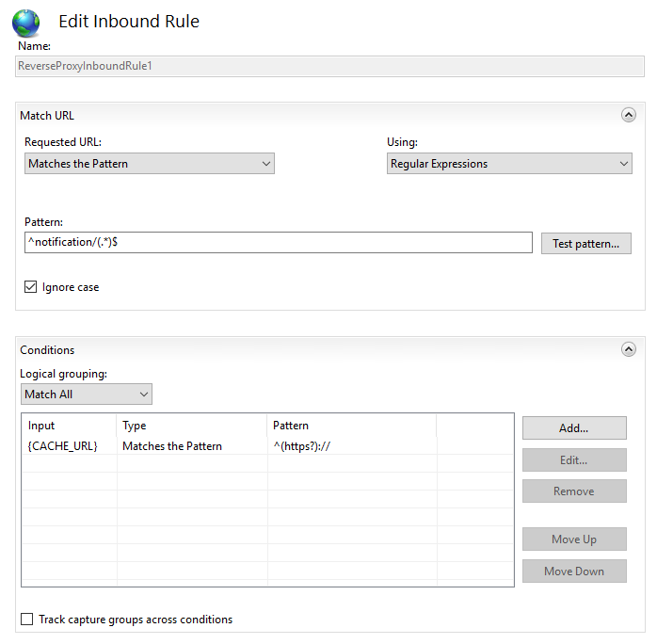Click the Test pattern button
Viewport: 657px width, 644px height.
click(x=585, y=244)
